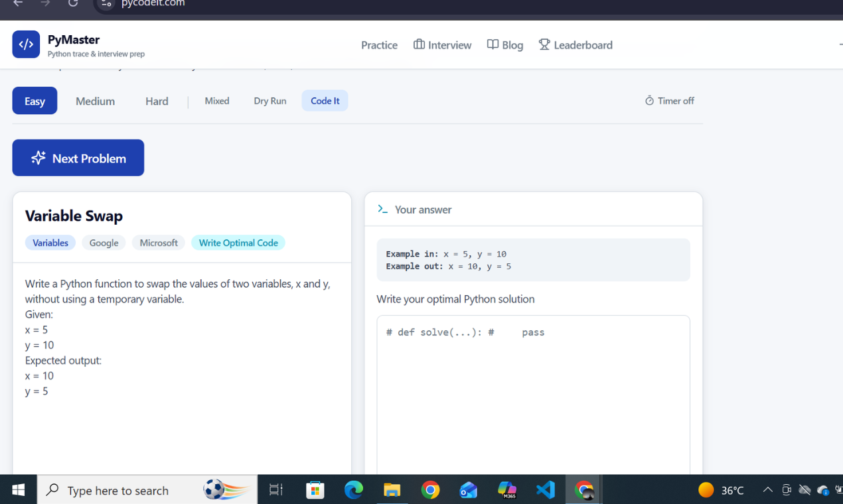Screen dimensions: 843x504
Task: Click the active Chrome window taskbar icon
Action: point(584,490)
